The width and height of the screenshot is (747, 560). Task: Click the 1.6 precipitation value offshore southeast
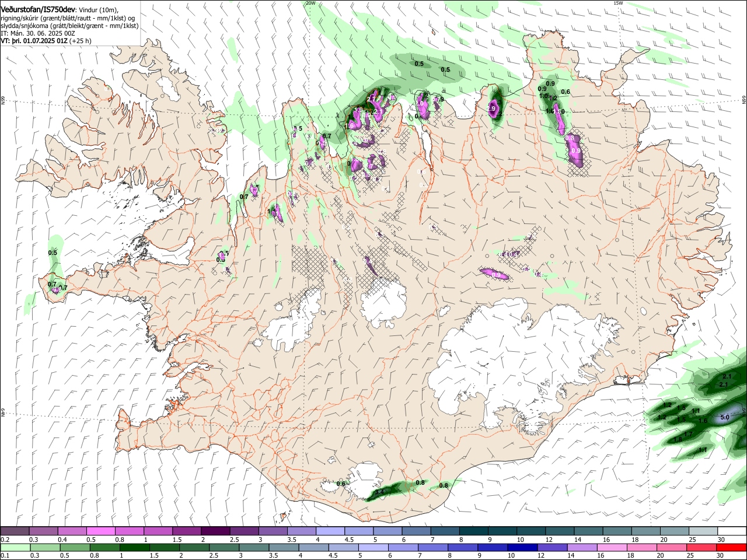pos(703,421)
